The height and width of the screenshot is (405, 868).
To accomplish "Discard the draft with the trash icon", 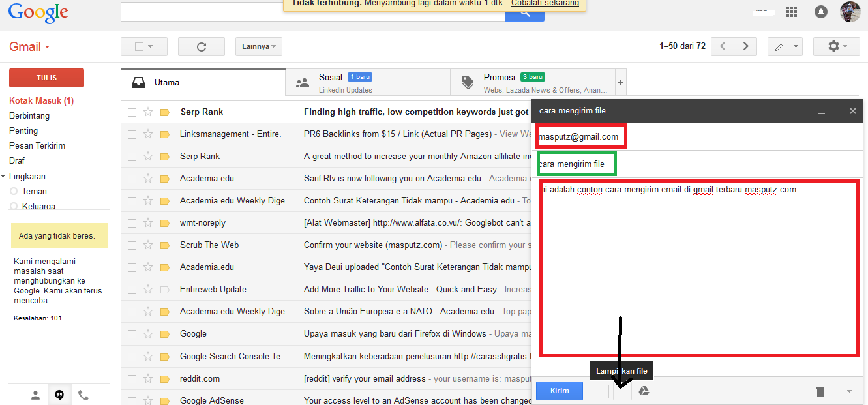I will click(x=820, y=391).
